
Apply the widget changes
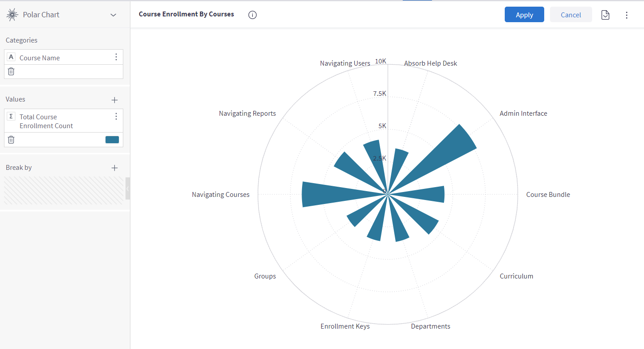point(524,15)
